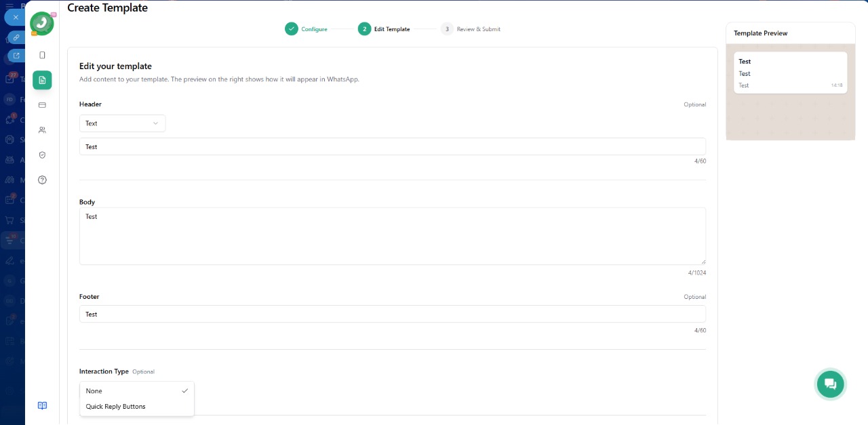
Task: Open the shield security sidebar icon
Action: (x=42, y=155)
